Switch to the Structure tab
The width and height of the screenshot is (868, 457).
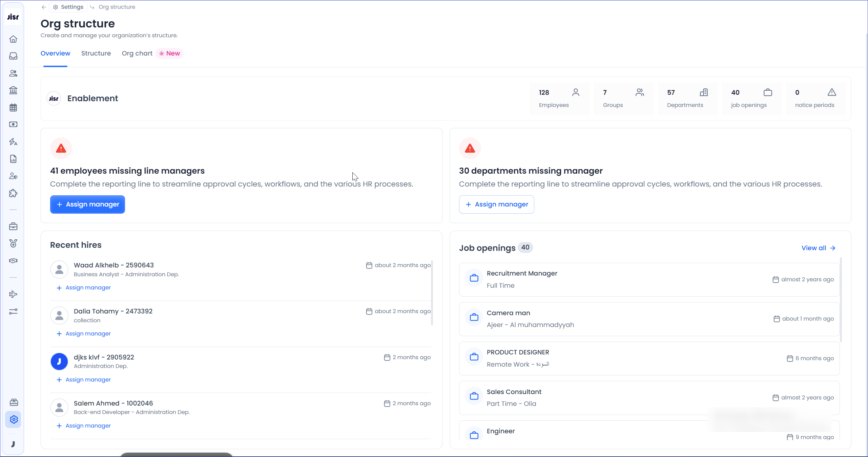click(x=96, y=53)
